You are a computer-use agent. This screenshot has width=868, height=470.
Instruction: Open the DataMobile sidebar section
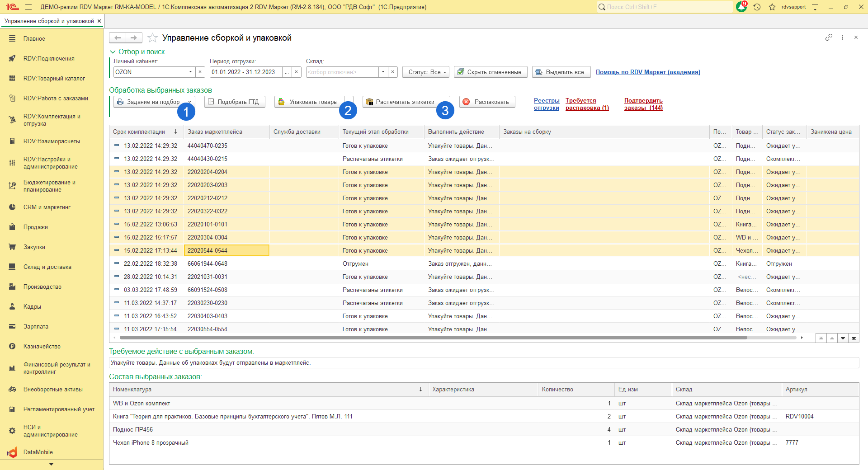pos(38,452)
